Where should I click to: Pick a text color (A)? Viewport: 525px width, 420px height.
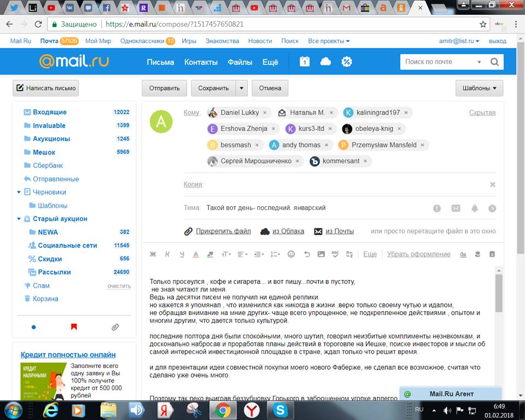(x=196, y=254)
